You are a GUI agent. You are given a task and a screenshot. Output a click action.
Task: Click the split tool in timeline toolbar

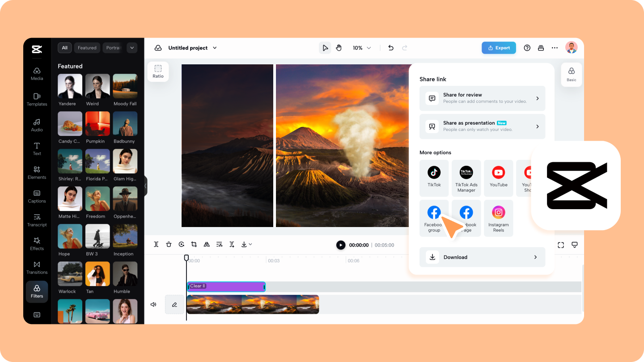point(156,244)
